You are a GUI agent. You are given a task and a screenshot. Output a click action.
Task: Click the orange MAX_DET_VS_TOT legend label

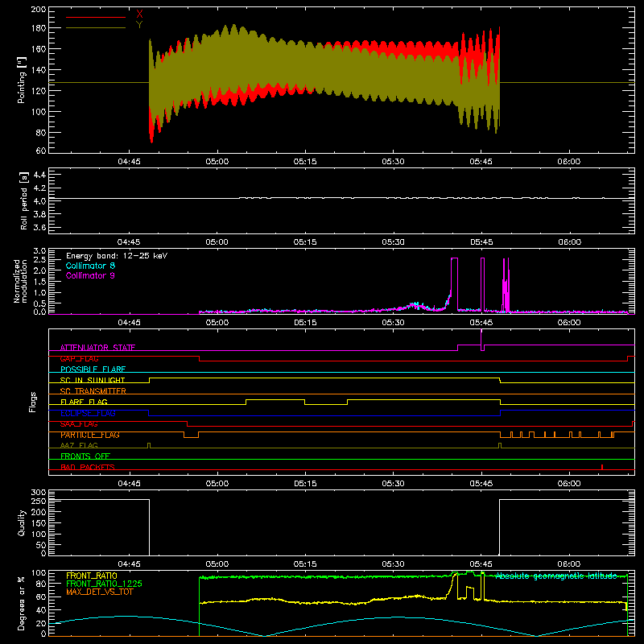click(x=100, y=592)
